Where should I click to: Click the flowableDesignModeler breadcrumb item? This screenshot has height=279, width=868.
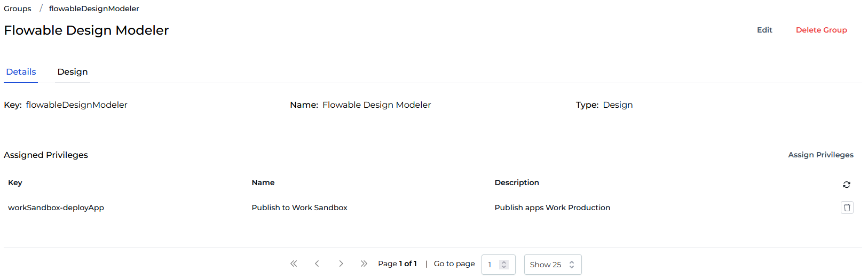94,9
